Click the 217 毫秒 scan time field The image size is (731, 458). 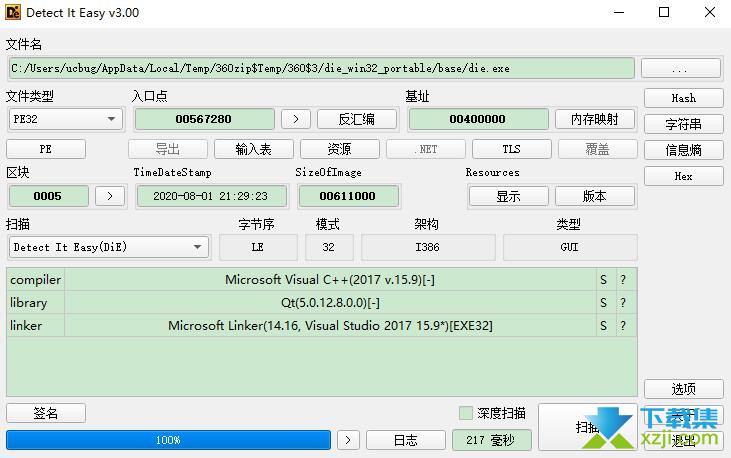491,440
